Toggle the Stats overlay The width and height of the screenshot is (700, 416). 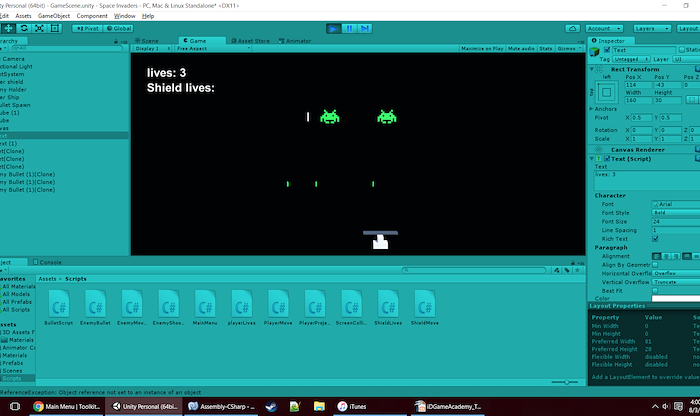pyautogui.click(x=546, y=48)
